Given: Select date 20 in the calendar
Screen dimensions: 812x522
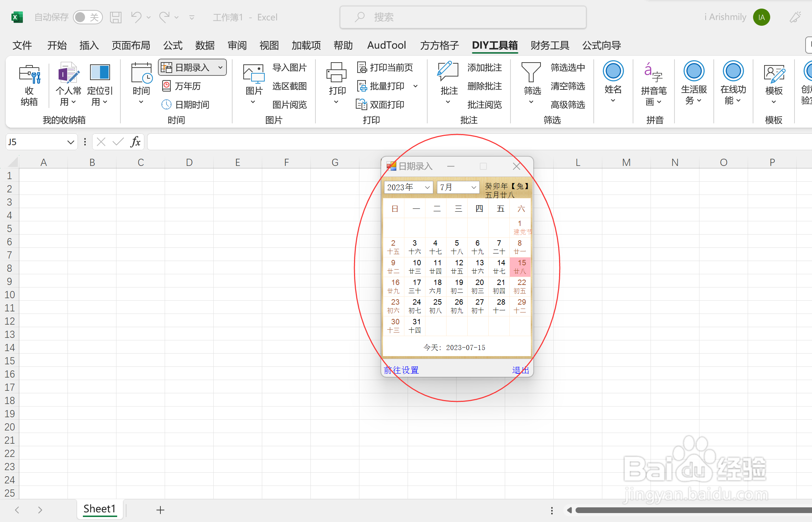Looking at the screenshot, I should pyautogui.click(x=478, y=286).
